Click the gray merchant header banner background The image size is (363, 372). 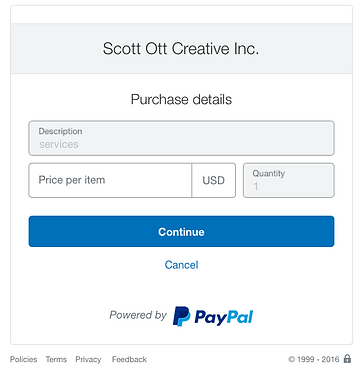coord(181,49)
